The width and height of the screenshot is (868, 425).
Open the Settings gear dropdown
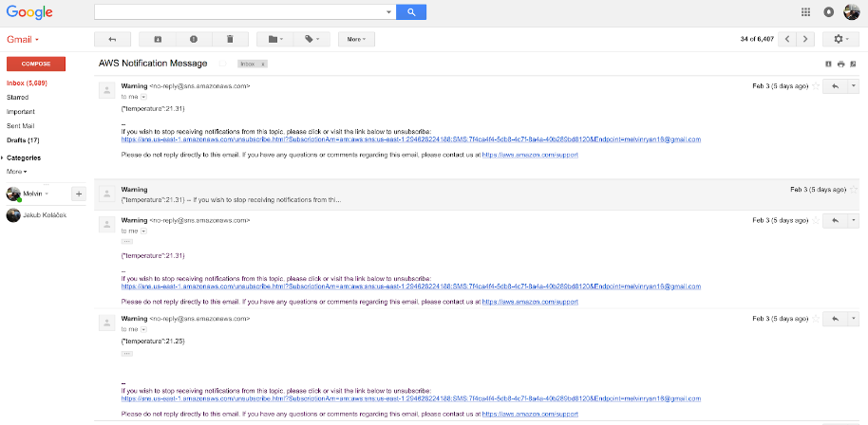pos(840,39)
